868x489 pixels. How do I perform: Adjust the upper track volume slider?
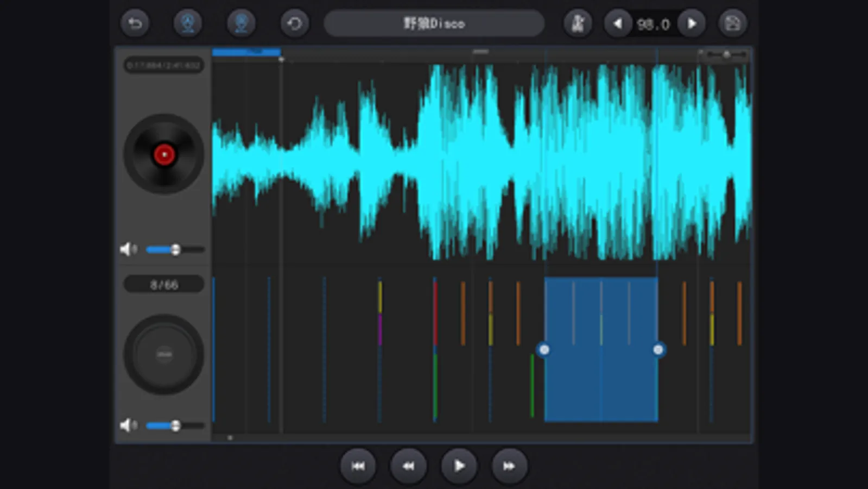pos(175,249)
